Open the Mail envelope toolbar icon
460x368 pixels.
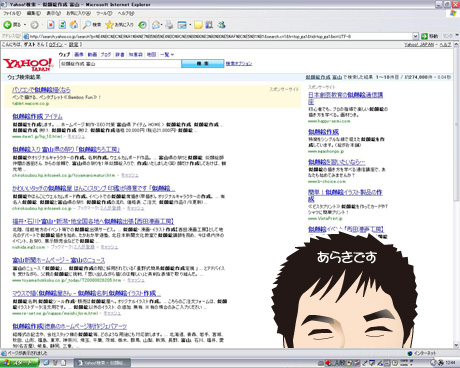pyautogui.click(x=156, y=25)
